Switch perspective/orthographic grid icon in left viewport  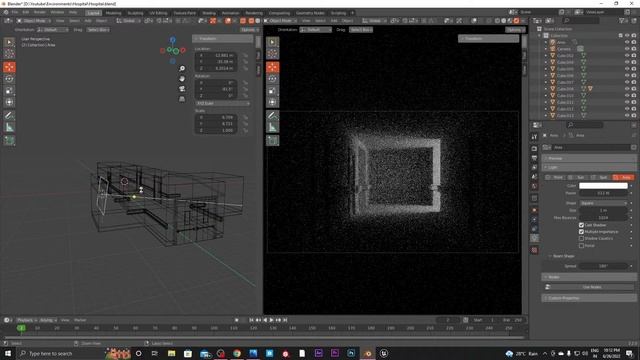click(182, 99)
